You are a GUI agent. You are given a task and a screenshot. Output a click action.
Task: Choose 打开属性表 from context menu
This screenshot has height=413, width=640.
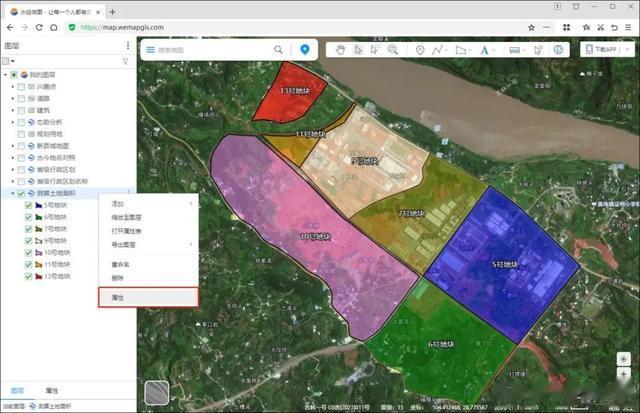149,231
